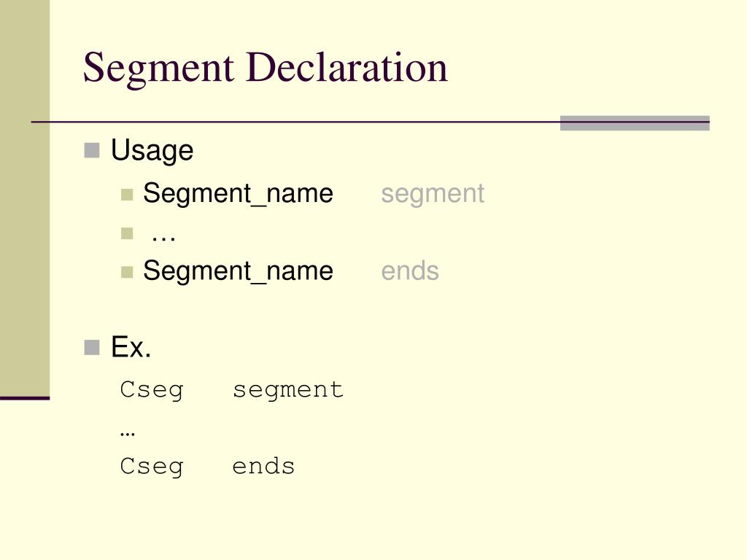The width and height of the screenshot is (747, 560).
Task: Click the ellipsis under the Usage section
Action: [163, 233]
